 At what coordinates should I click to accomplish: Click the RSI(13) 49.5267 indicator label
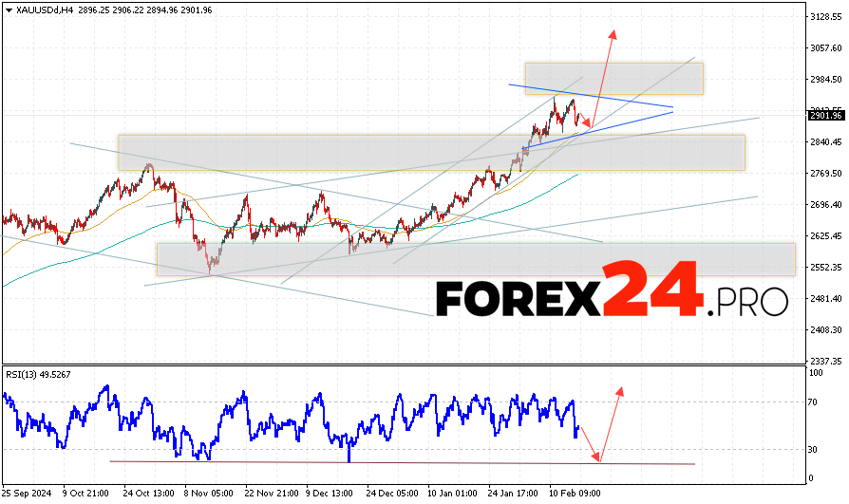click(x=39, y=375)
